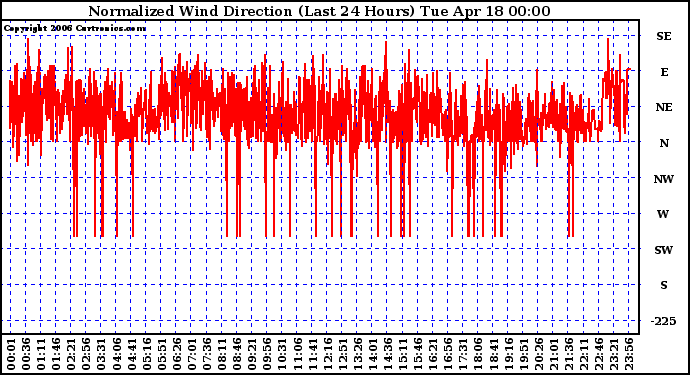Click the 09:56 time label
Image resolution: width=690 pixels, height=375 pixels.
(x=267, y=354)
